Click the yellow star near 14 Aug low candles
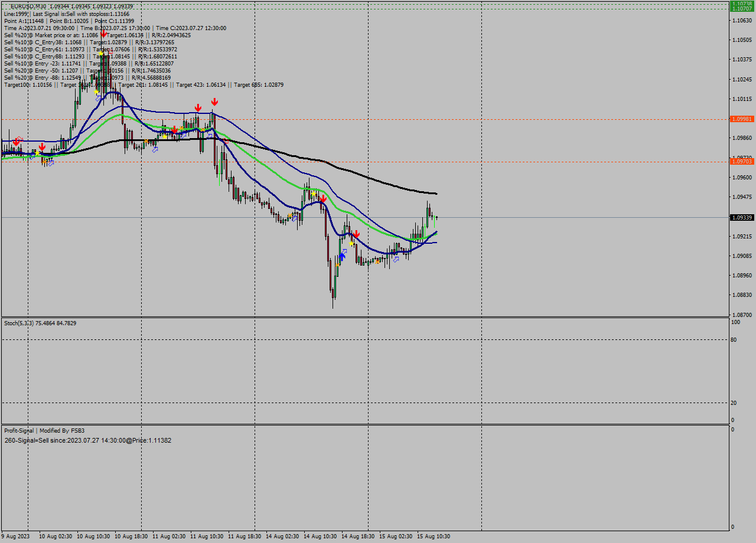The image size is (756, 543). pos(351,243)
